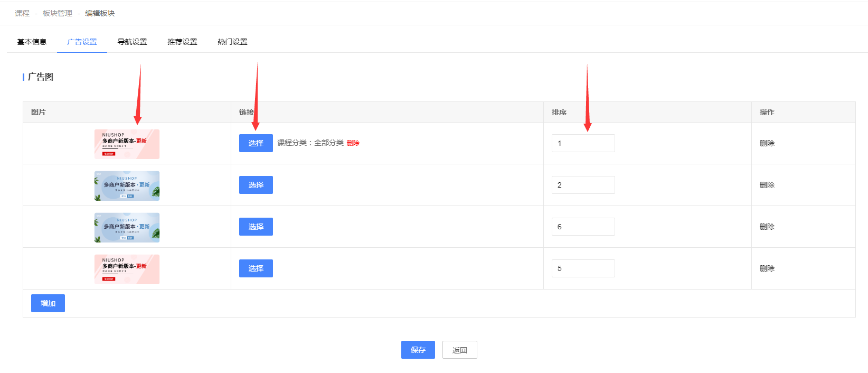Save changes with 保存 button

(x=418, y=350)
